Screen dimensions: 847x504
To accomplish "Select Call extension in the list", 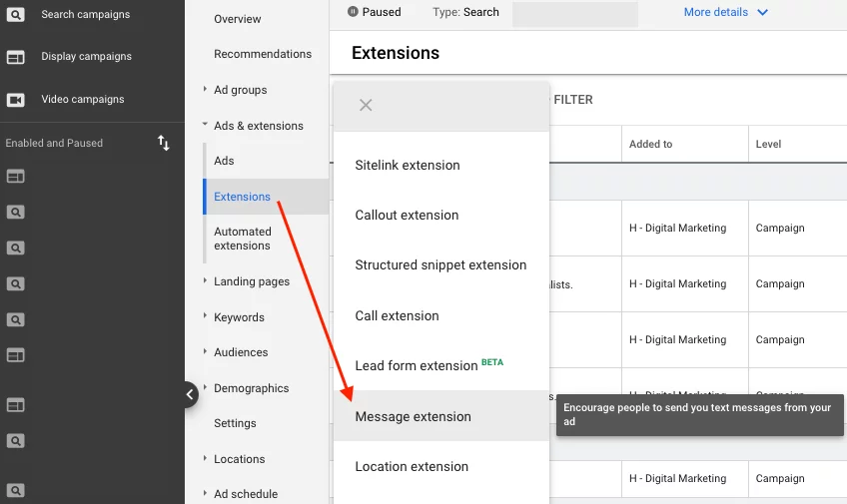I will (x=397, y=316).
